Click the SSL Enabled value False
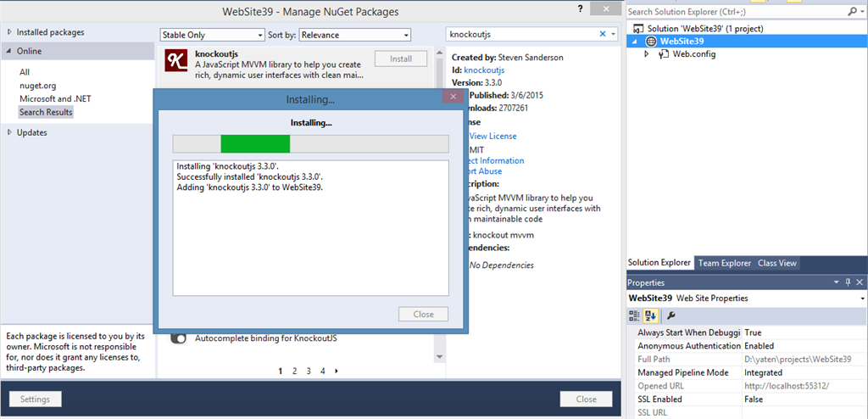 point(754,399)
